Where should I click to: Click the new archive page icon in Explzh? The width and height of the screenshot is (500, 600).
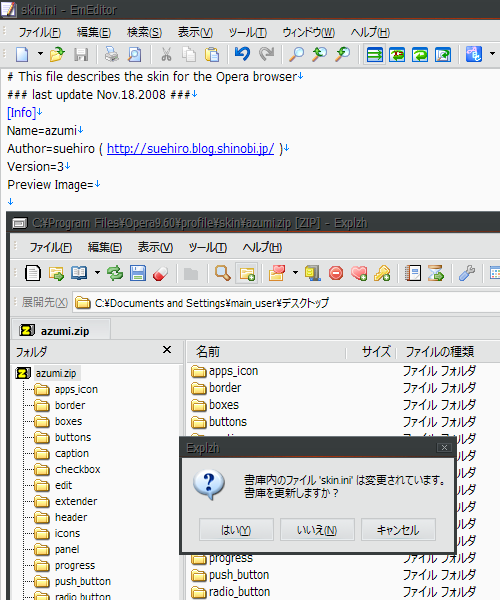(x=33, y=273)
